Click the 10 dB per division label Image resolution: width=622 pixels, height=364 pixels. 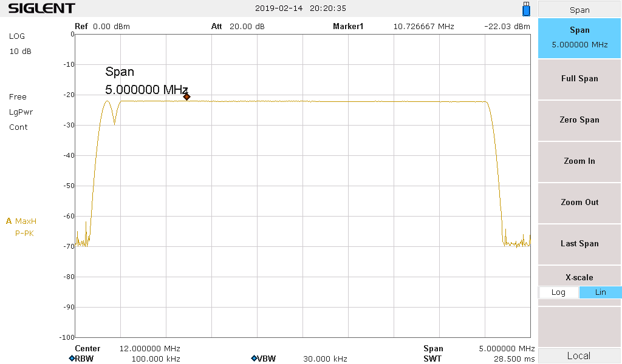[20, 52]
